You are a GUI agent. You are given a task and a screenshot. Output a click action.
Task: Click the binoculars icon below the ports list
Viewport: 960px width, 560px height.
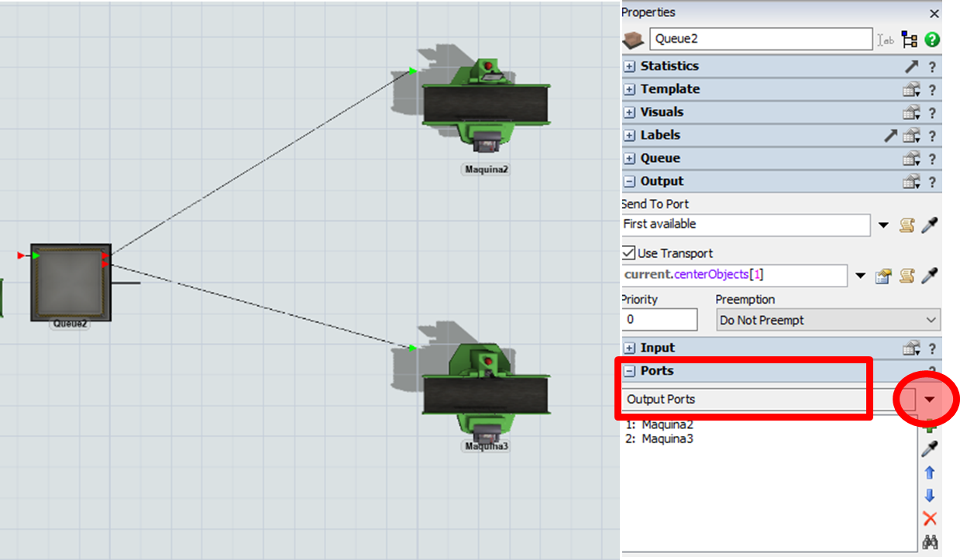pyautogui.click(x=930, y=542)
